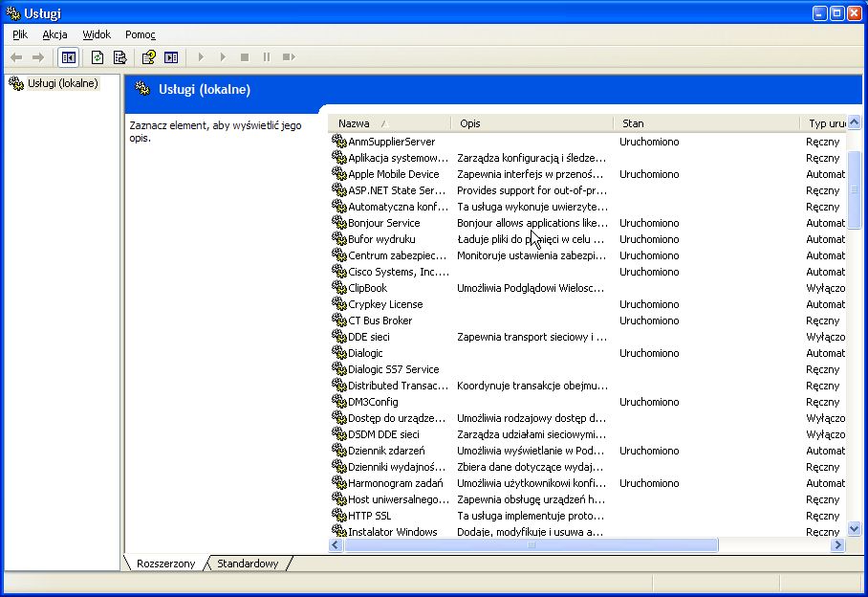Click the gear icon beside Instalator Windows
This screenshot has width=868, height=597.
click(x=338, y=531)
